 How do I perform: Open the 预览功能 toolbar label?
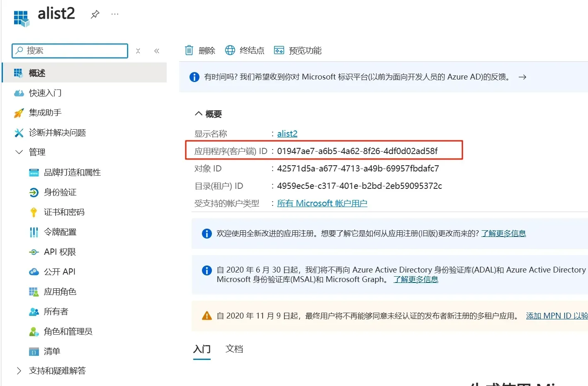(305, 51)
